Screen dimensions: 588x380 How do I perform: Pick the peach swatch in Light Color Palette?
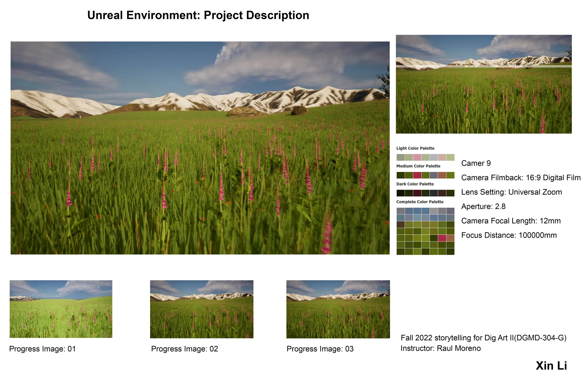[442, 157]
